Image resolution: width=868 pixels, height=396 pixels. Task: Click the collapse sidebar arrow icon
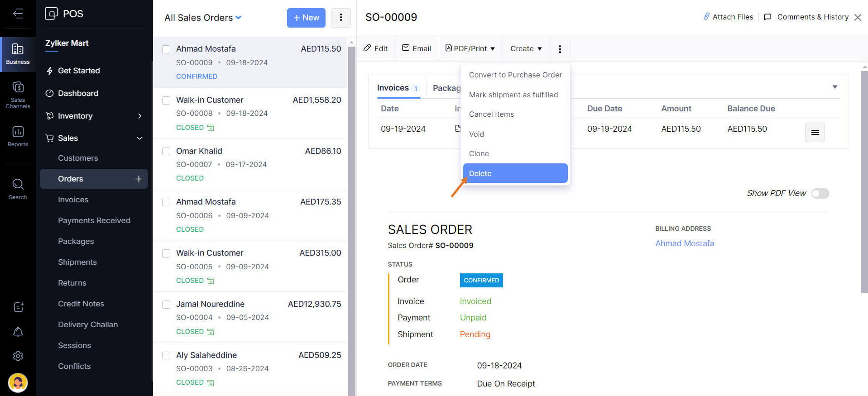click(x=18, y=14)
